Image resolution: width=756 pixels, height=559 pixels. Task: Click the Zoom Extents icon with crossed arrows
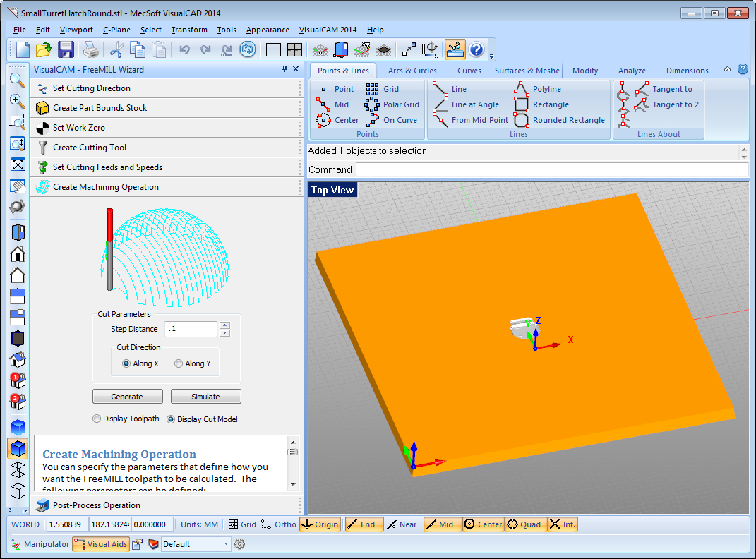(x=18, y=164)
